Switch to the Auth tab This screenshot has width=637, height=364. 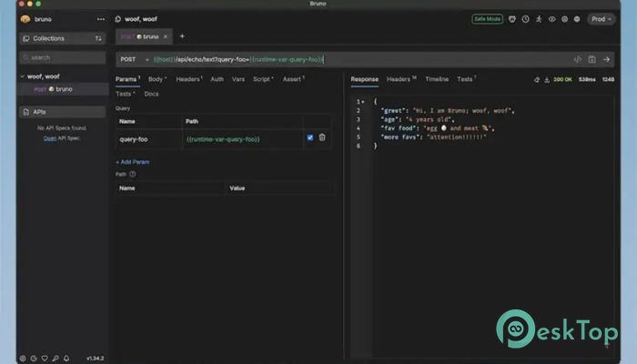click(217, 79)
